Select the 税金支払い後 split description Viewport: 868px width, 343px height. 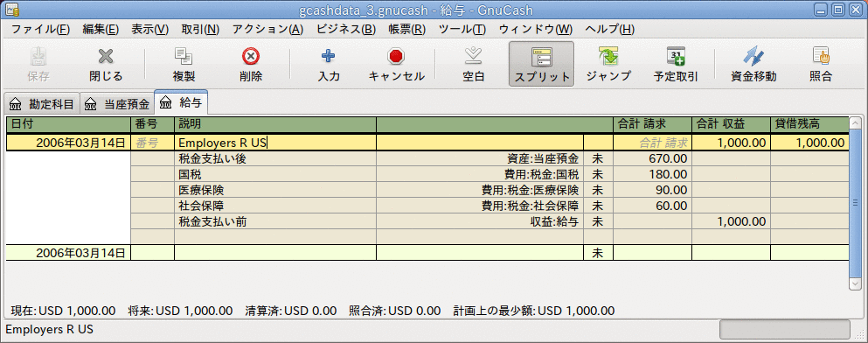coord(275,159)
